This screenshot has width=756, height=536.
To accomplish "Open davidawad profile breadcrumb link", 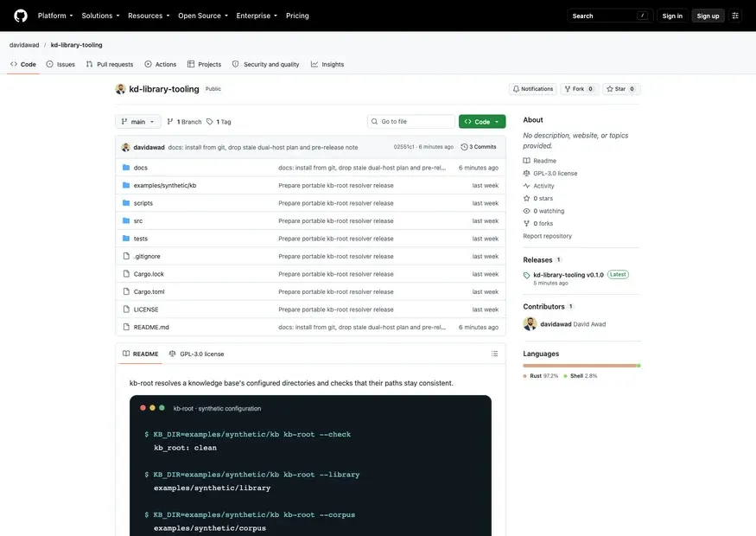I will (x=24, y=45).
